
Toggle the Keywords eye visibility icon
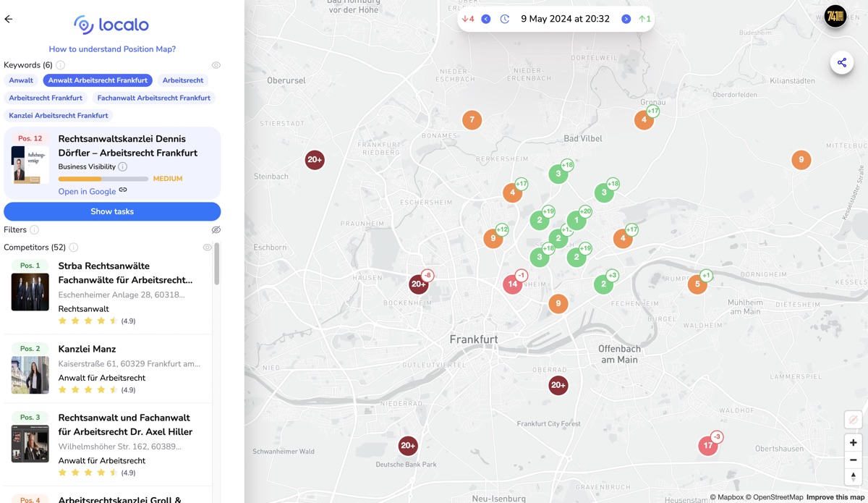[x=216, y=65]
